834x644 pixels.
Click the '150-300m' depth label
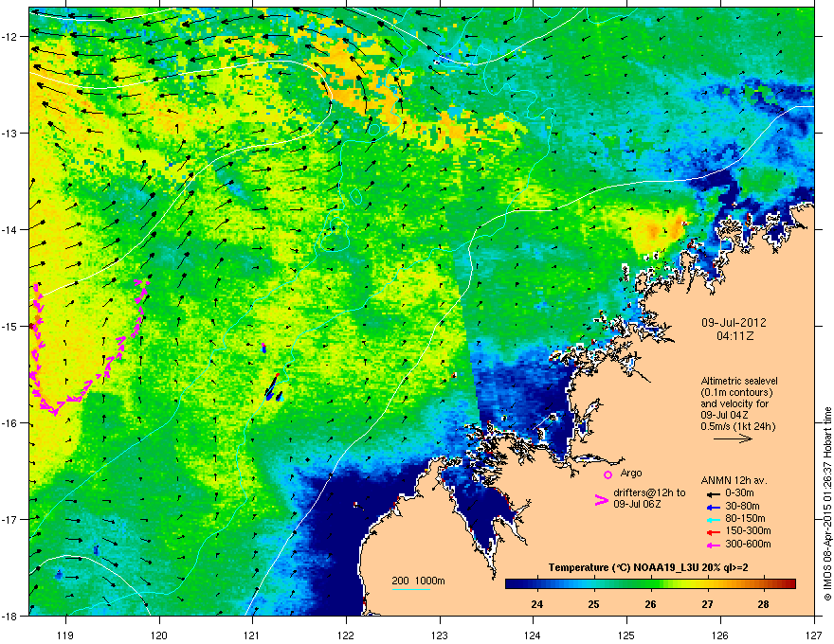coord(748,530)
